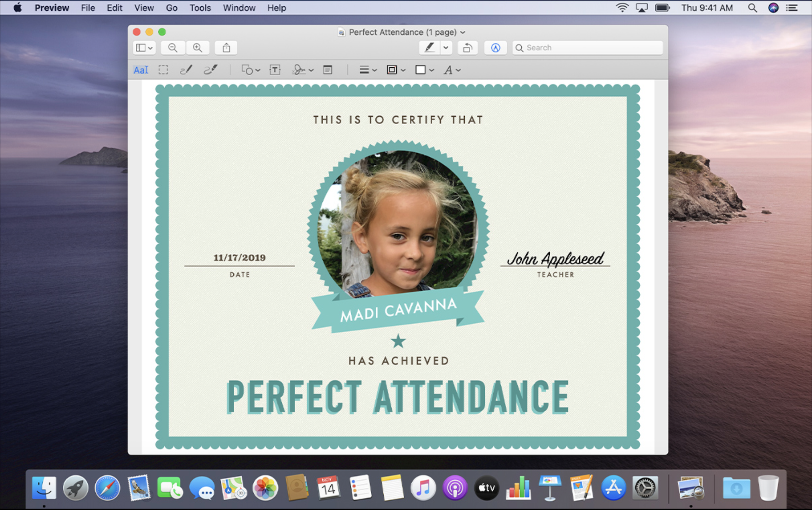Select the Rectangular Selection tool

tap(163, 70)
